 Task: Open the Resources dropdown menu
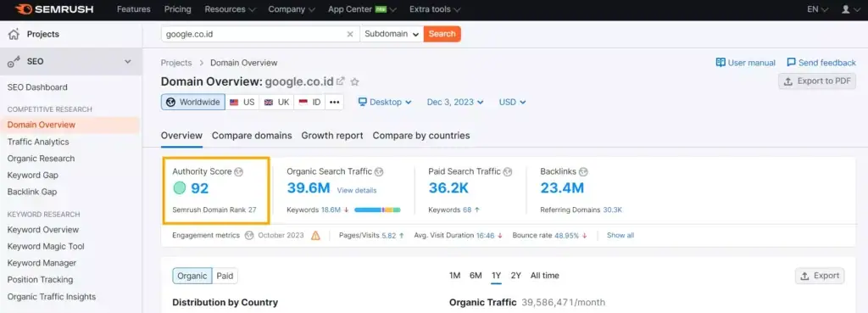[231, 9]
